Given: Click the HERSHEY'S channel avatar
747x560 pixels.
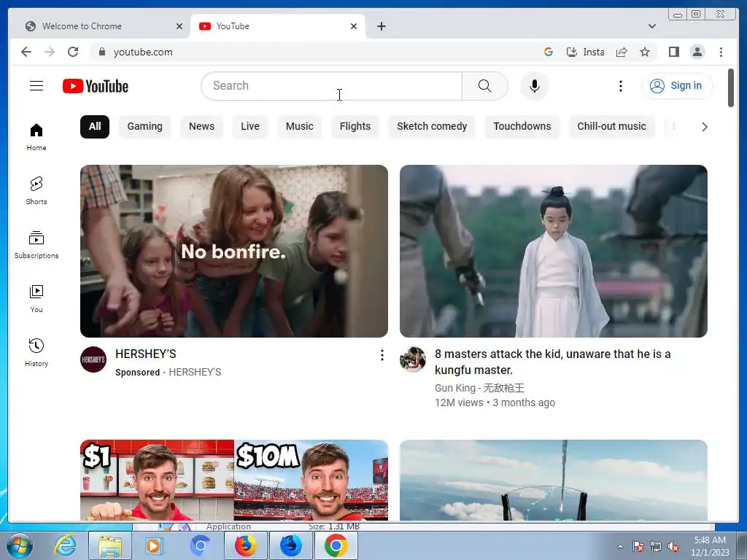Looking at the screenshot, I should coord(93,359).
